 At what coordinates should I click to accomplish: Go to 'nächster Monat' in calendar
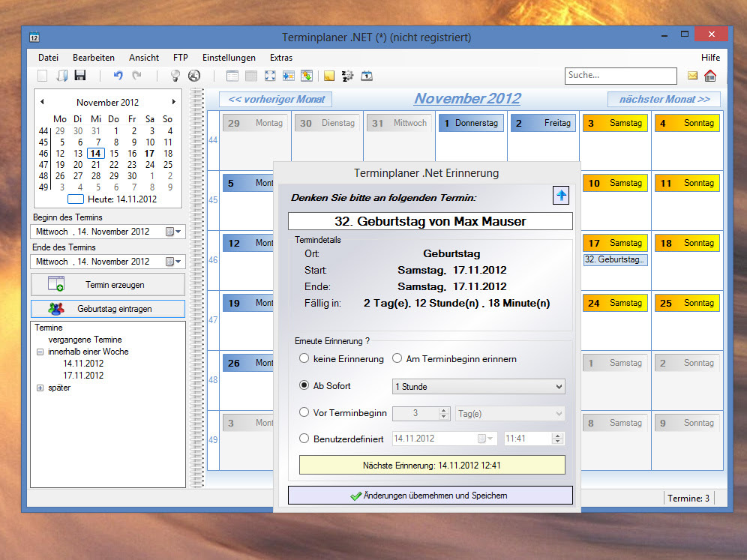(664, 99)
